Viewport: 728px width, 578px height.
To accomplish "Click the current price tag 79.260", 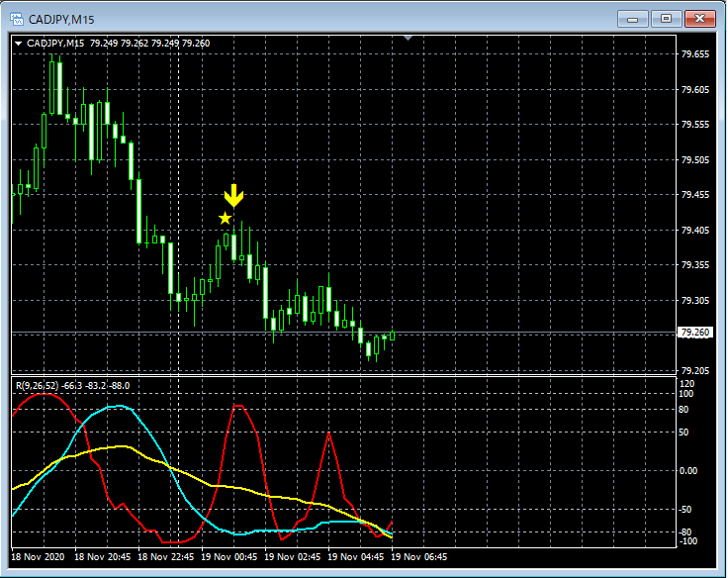I will [x=695, y=333].
